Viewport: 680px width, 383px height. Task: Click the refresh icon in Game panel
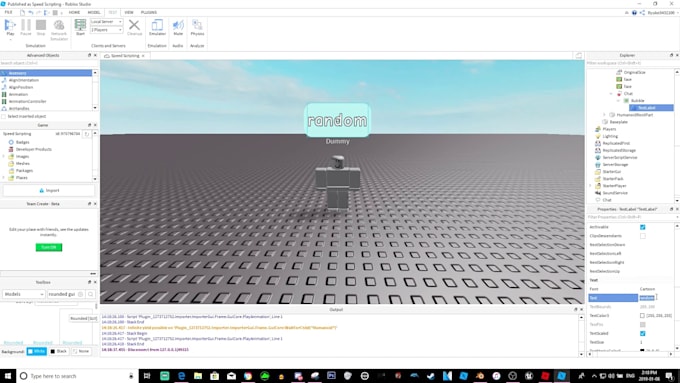86,134
